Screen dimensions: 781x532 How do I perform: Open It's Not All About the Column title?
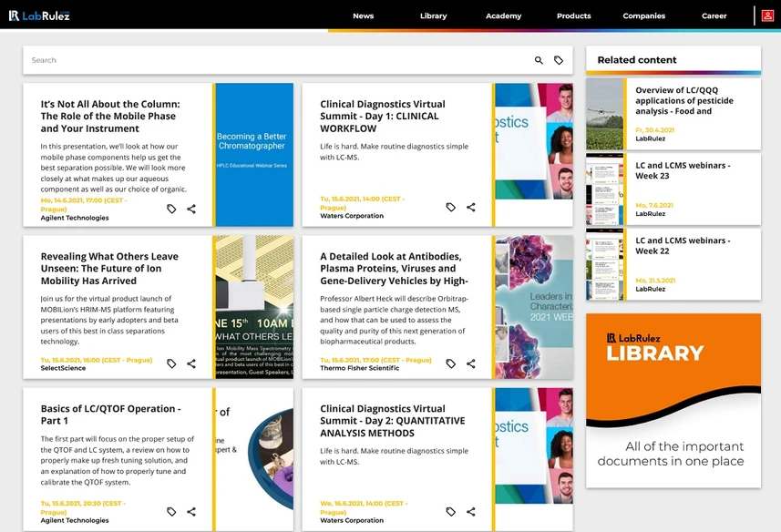pyautogui.click(x=110, y=116)
